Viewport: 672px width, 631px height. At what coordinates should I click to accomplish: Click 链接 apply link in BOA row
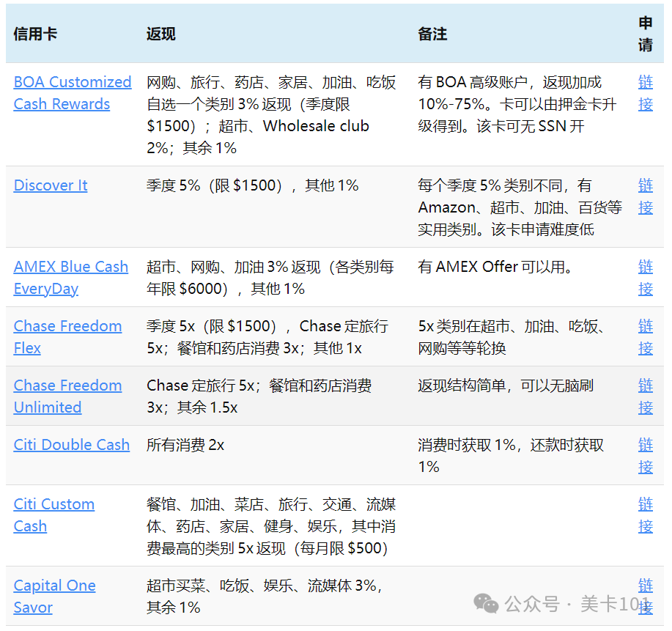[646, 93]
